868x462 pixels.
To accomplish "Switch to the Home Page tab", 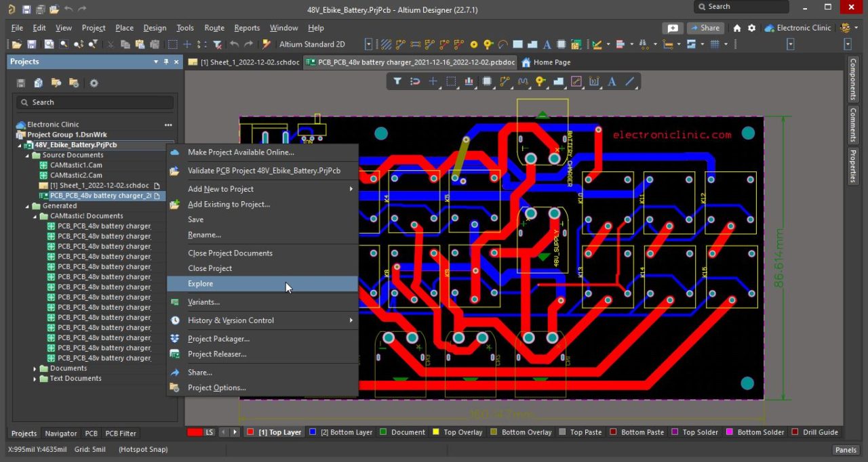I will coord(546,62).
